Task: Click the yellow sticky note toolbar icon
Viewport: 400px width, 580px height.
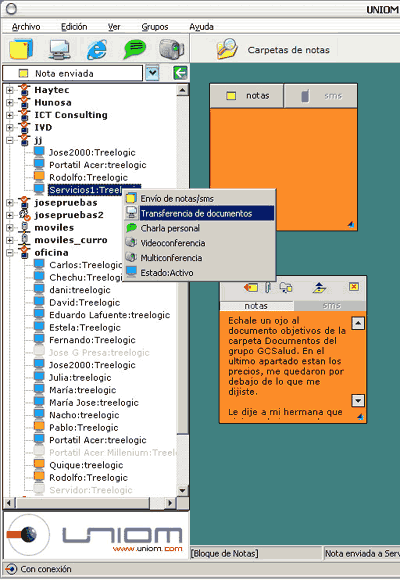Action: (x=21, y=49)
